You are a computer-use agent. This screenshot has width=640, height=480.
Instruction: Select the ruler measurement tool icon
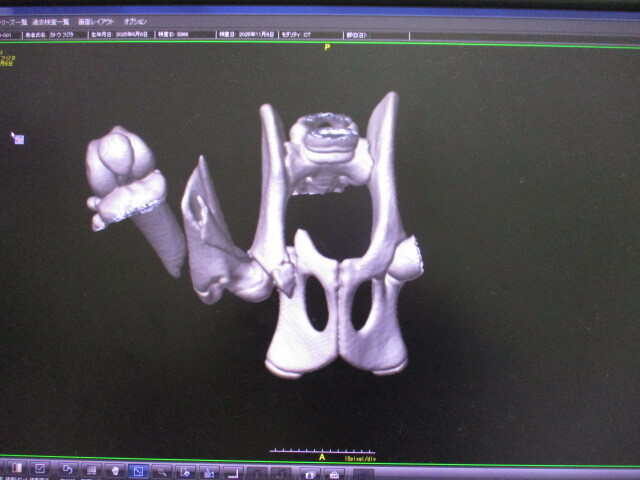[233, 471]
